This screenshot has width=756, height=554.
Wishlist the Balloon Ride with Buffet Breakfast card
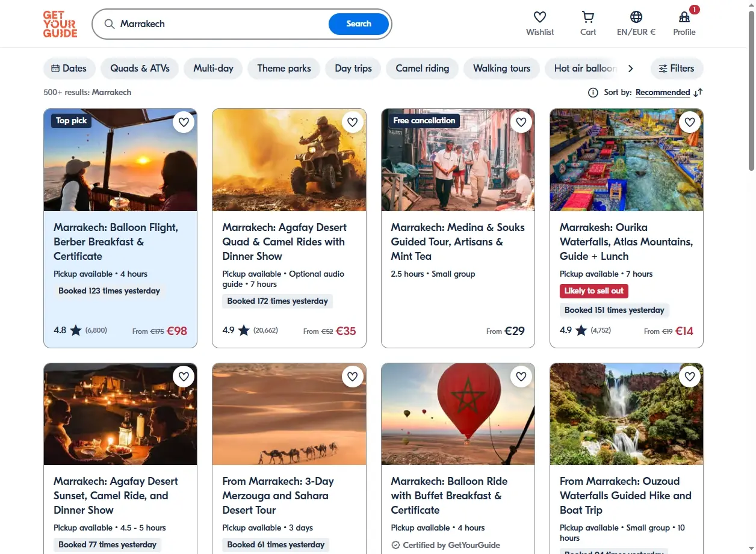[x=521, y=377]
